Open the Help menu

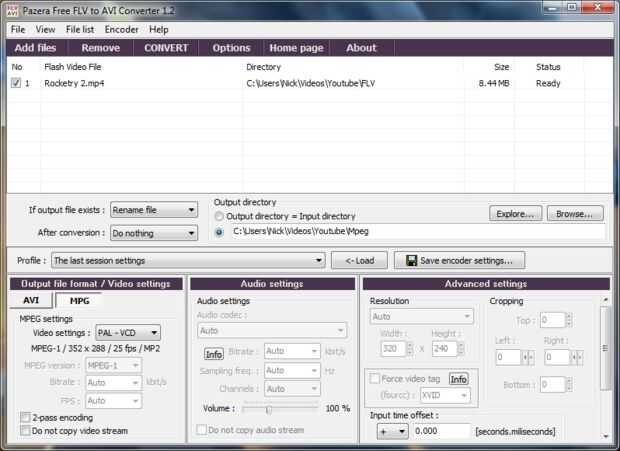(159, 30)
